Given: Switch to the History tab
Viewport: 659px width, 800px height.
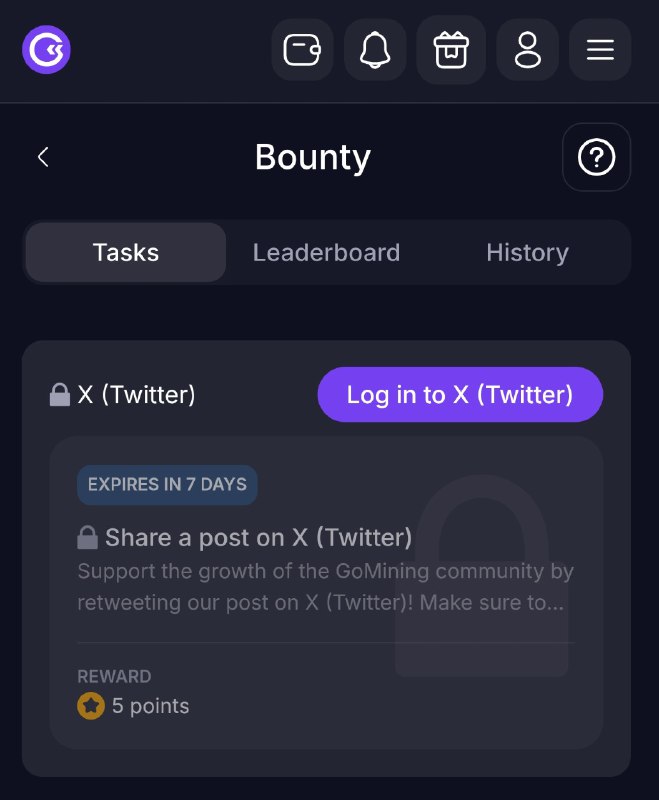Looking at the screenshot, I should (527, 252).
